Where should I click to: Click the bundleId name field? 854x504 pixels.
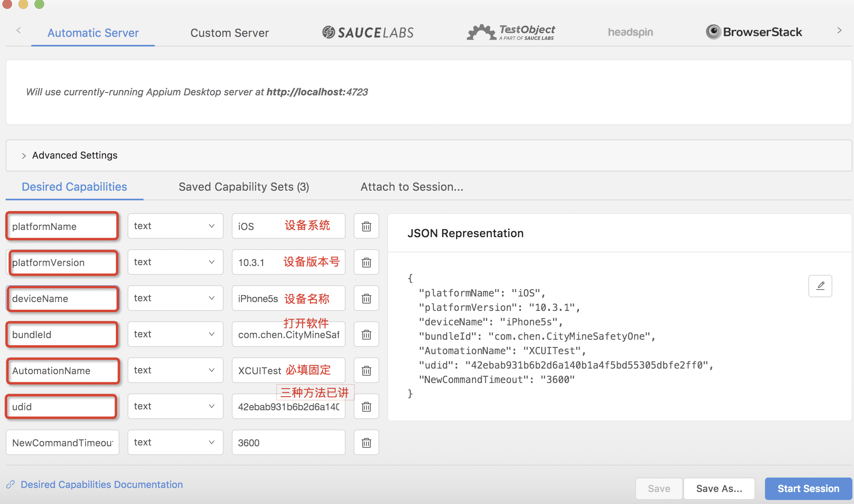(x=62, y=335)
